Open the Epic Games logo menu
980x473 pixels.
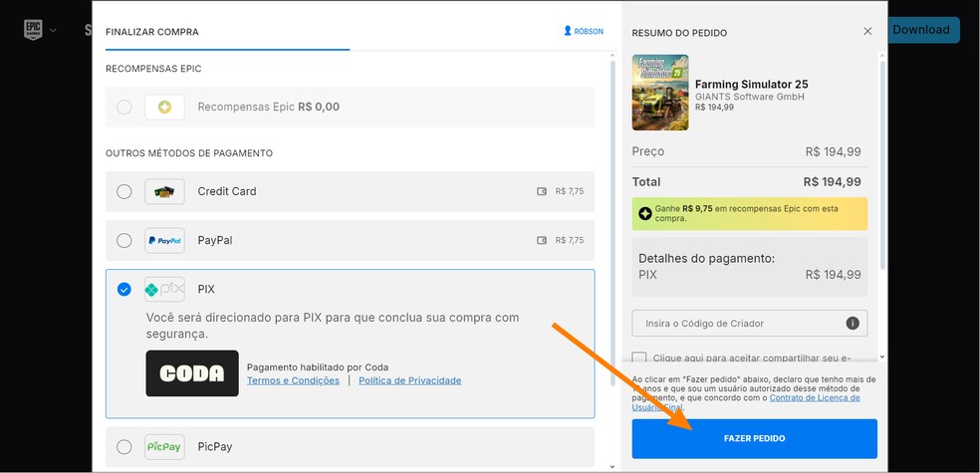pyautogui.click(x=33, y=29)
